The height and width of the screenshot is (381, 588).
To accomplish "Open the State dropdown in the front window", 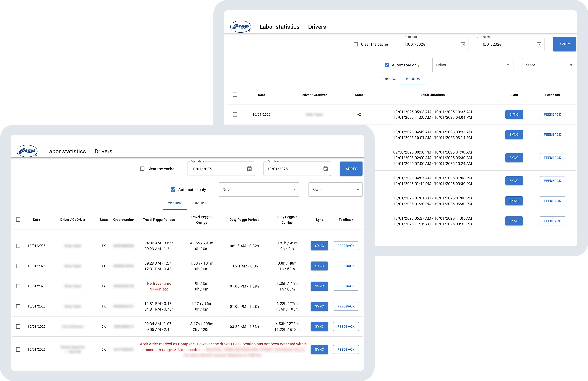I will 335,189.
